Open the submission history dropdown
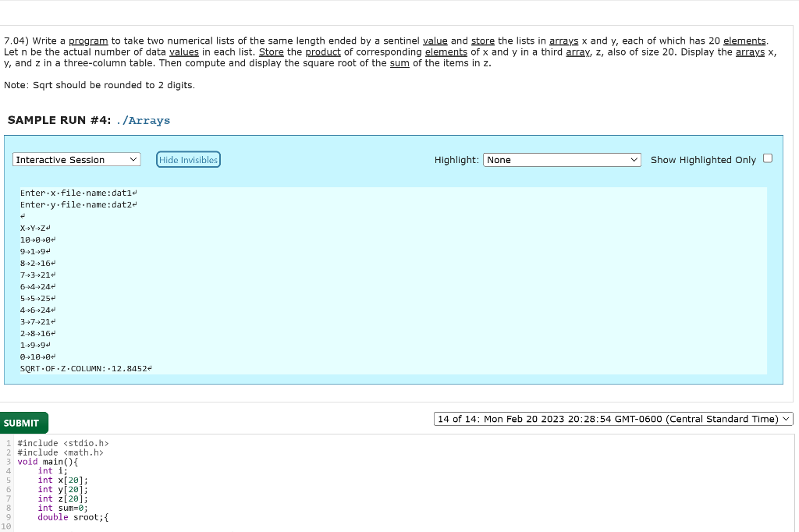This screenshot has width=799, height=532. [x=613, y=419]
